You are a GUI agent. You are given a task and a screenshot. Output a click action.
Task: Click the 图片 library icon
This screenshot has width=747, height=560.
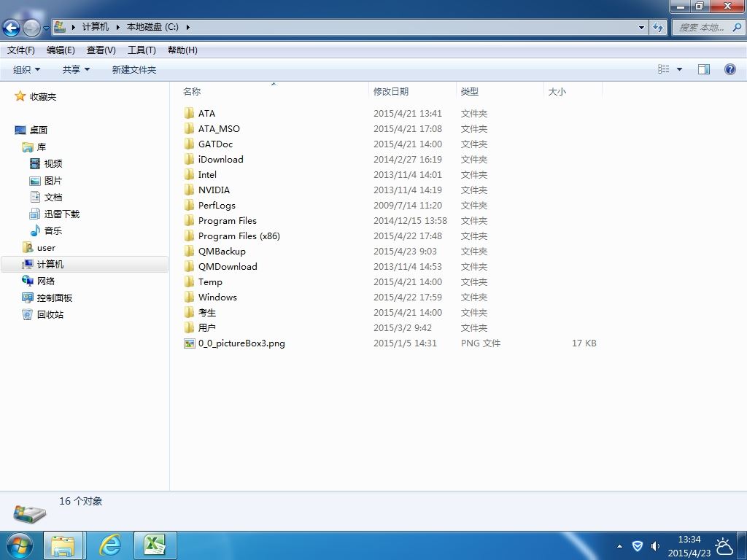pyautogui.click(x=35, y=181)
